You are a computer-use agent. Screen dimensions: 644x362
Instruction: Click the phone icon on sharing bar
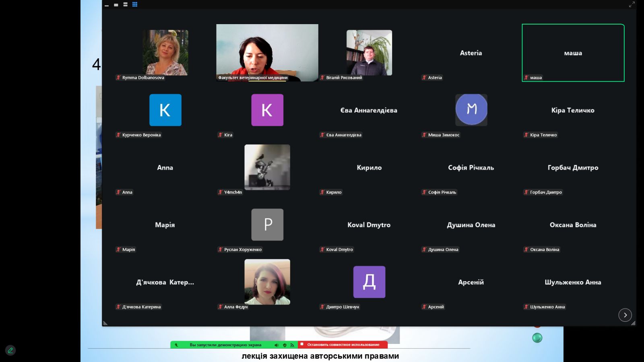click(176, 345)
